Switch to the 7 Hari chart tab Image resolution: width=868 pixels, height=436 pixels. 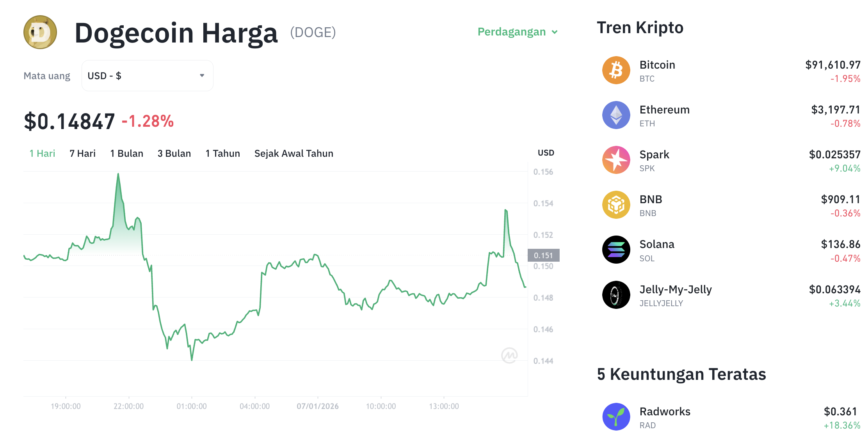point(82,153)
